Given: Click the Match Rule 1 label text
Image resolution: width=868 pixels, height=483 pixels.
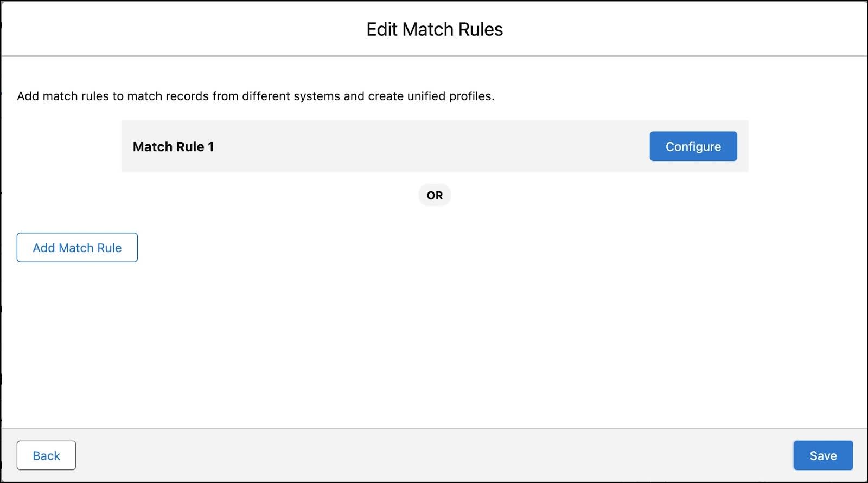Looking at the screenshot, I should click(x=173, y=146).
